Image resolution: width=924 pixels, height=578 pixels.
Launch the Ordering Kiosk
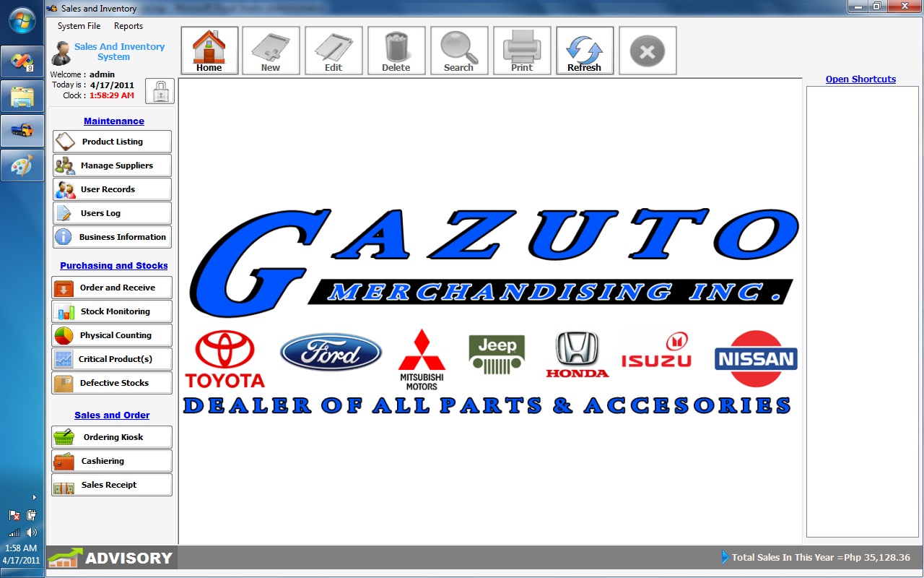[x=112, y=437]
